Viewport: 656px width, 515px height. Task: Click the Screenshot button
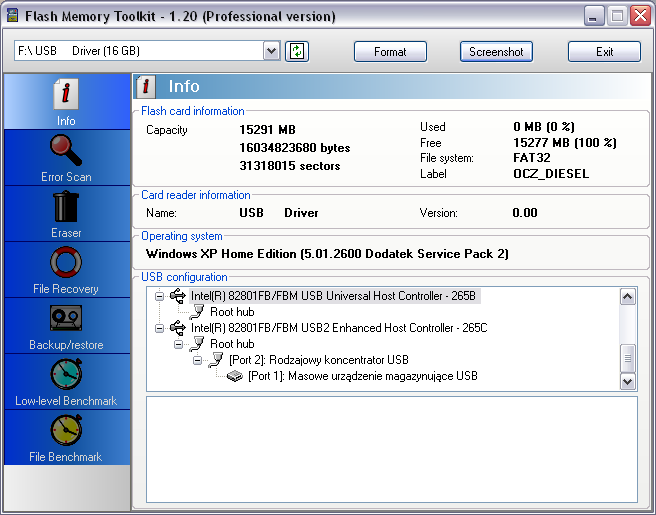[496, 51]
